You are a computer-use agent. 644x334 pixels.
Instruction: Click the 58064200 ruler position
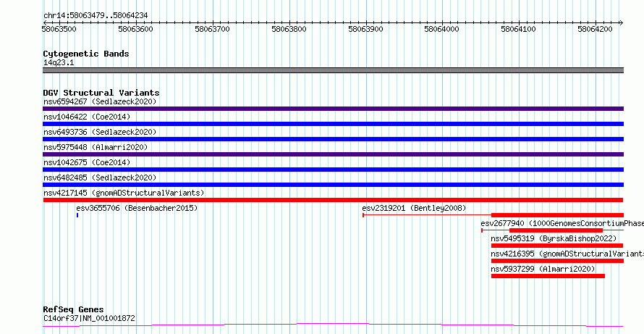point(595,29)
